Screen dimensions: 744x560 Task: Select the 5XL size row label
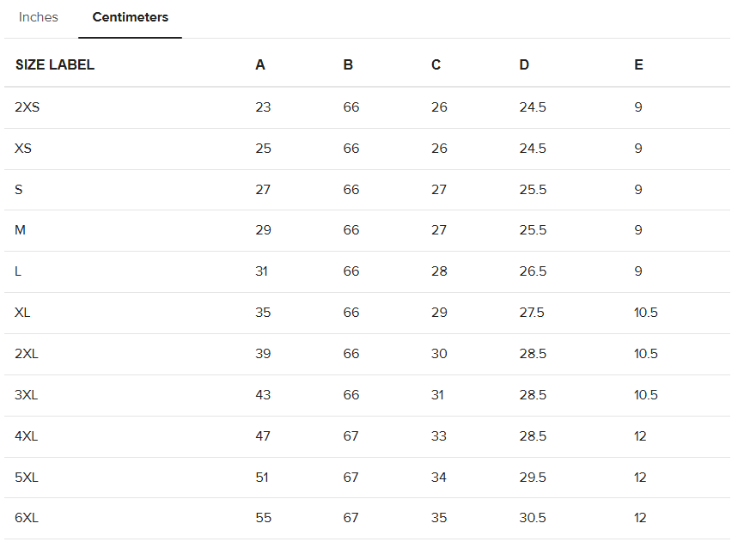coord(27,478)
